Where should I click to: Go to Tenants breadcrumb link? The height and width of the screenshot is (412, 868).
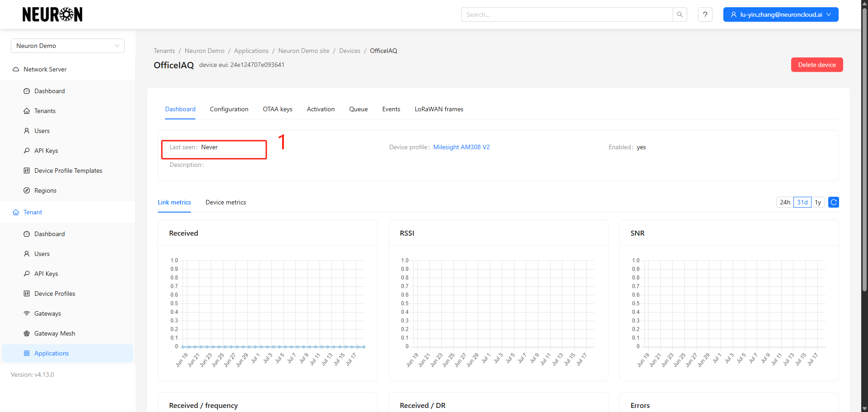(x=164, y=51)
